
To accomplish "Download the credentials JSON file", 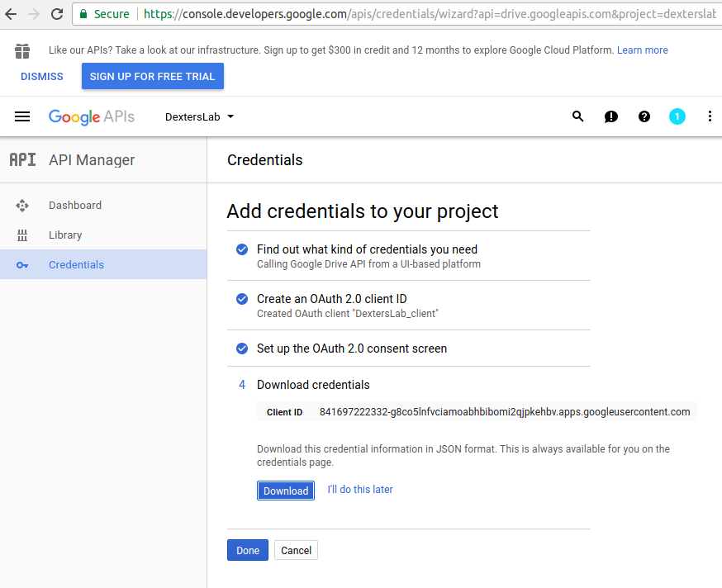I will coord(286,491).
